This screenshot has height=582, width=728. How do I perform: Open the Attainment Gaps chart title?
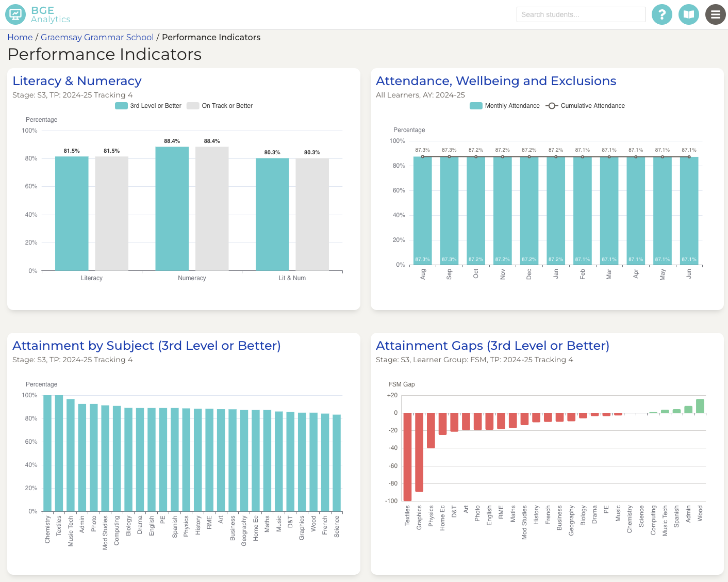492,345
